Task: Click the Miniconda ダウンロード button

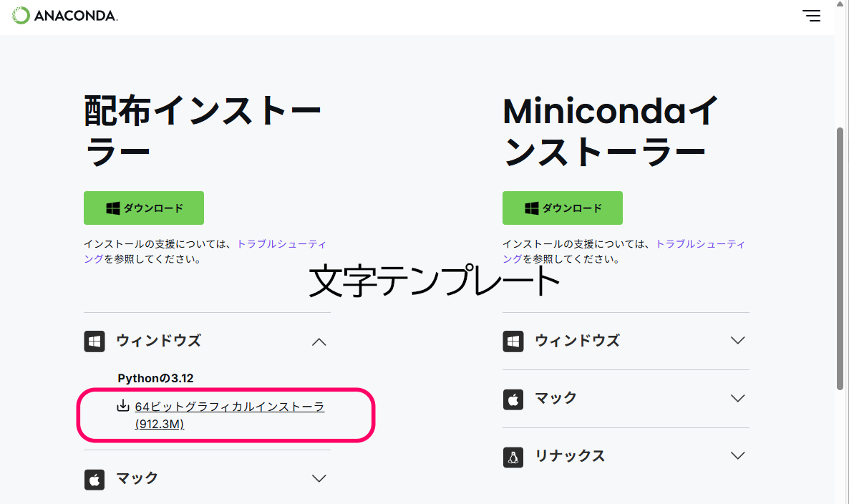Action: (x=562, y=208)
